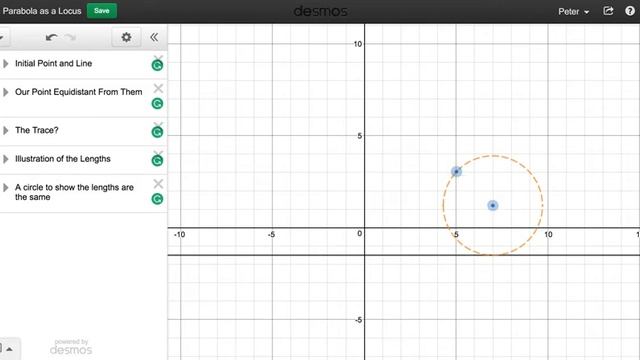
Task: Toggle visibility of the circle folder
Action: (x=157, y=199)
